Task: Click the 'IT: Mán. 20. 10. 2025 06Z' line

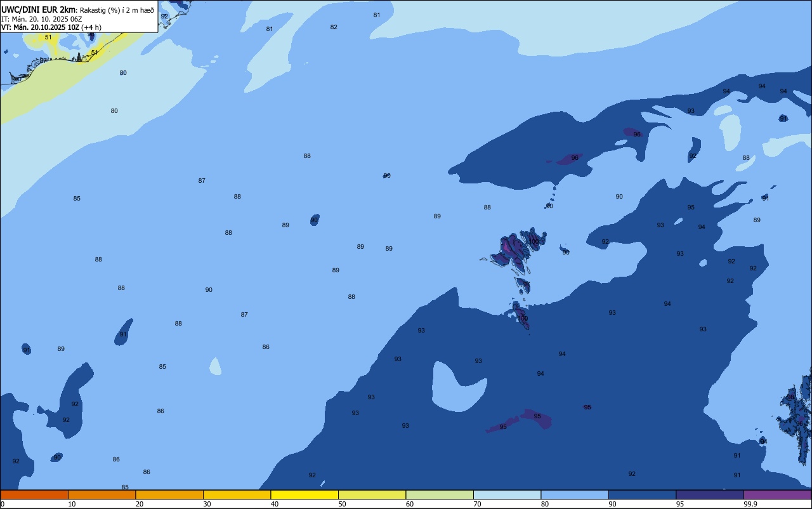Action: [x=42, y=19]
